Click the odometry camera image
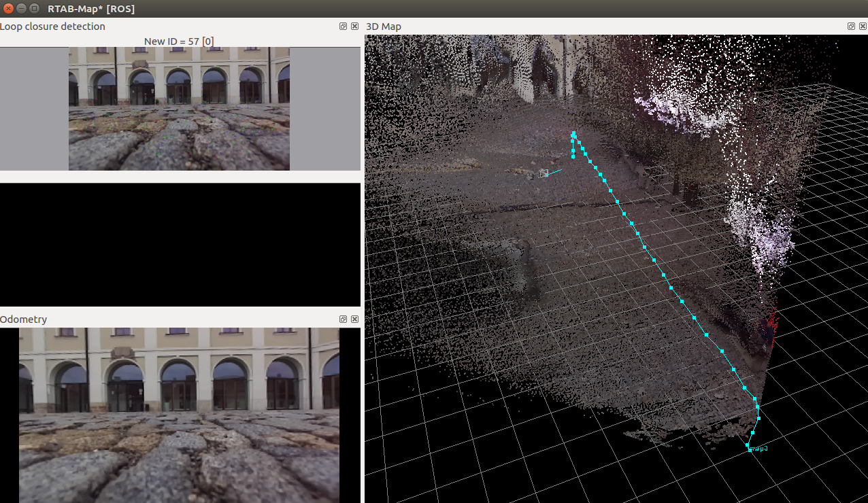 coord(179,415)
